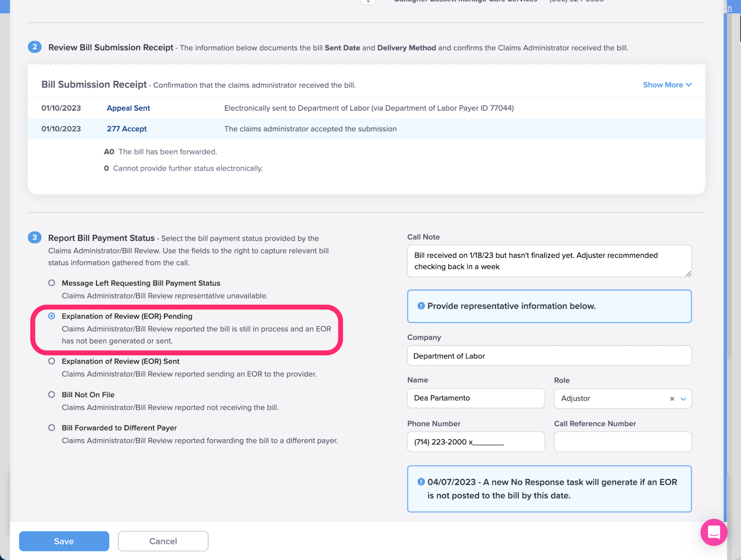Click the Bill Submission Receipt card title
Viewport: 741px width, 560px height.
(94, 84)
